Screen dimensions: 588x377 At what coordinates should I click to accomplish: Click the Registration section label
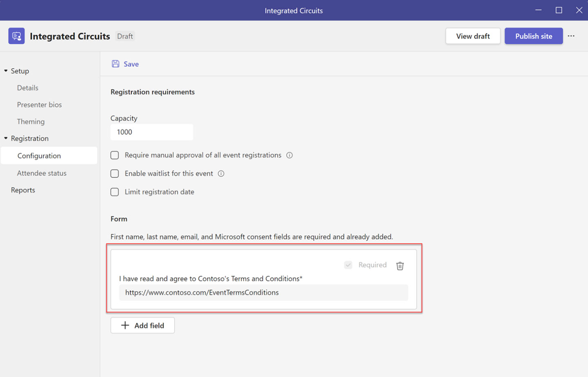point(29,138)
